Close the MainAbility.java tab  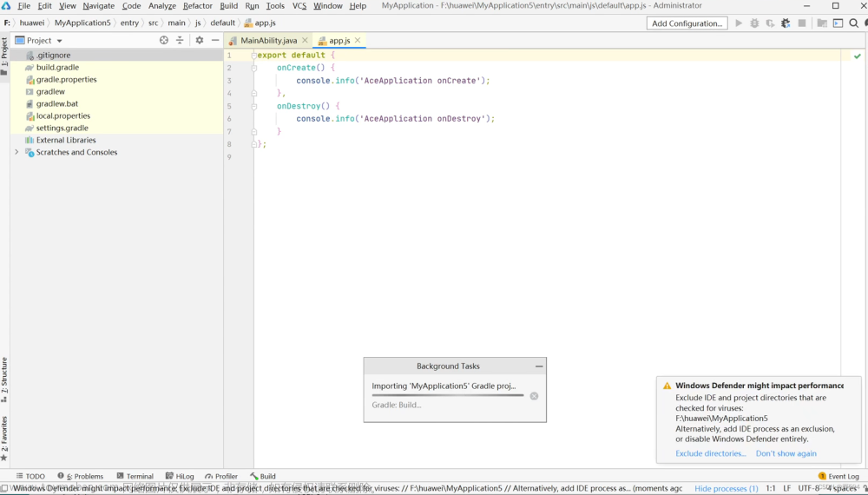pyautogui.click(x=305, y=41)
